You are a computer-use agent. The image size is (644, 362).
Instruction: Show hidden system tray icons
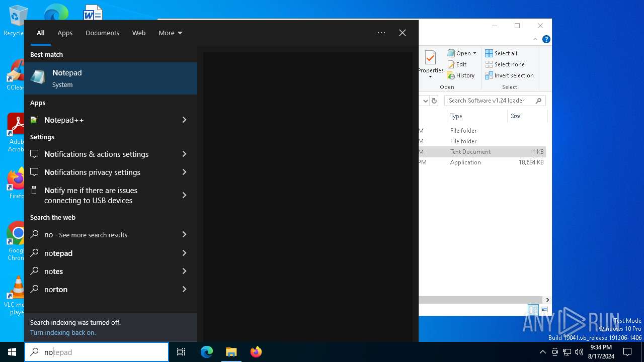coord(542,352)
